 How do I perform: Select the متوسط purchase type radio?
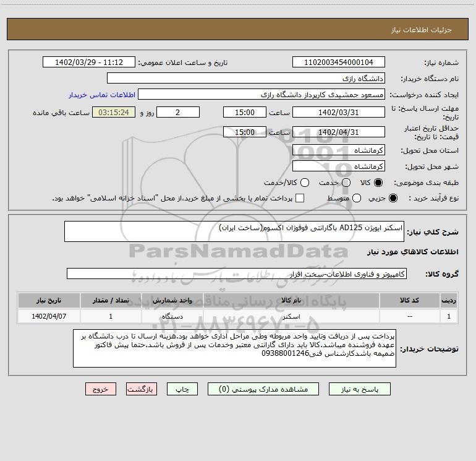click(x=357, y=198)
